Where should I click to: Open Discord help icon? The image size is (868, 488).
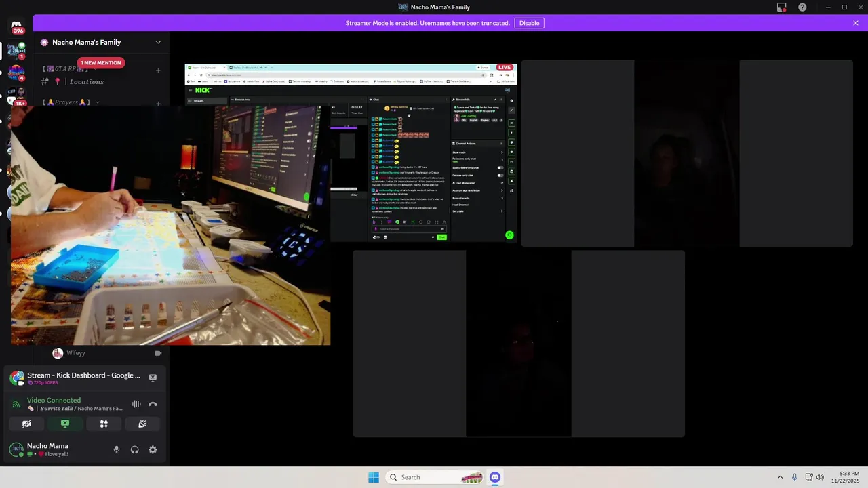coord(802,7)
